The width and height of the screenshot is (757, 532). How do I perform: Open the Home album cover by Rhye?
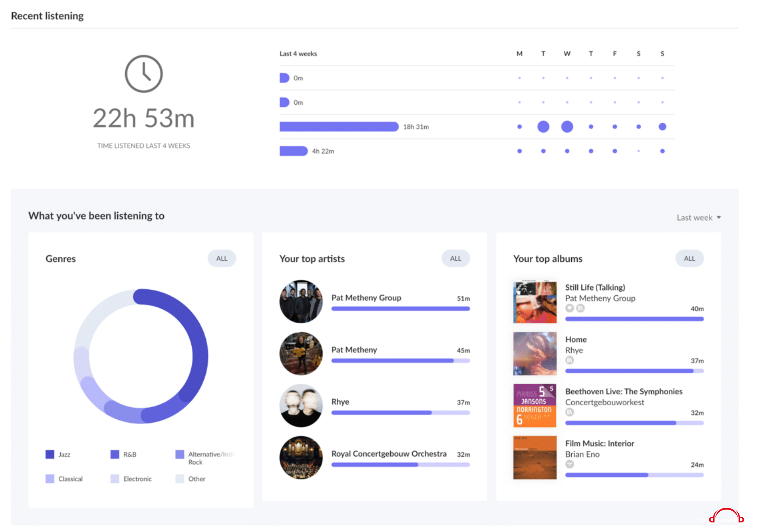tap(535, 353)
